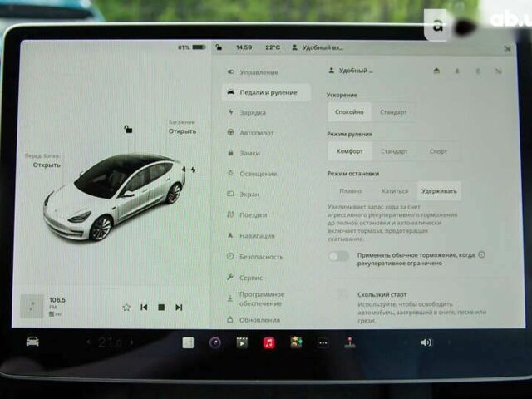Tap the unlock padlock icon above car
This screenshot has height=399, width=532.
point(127,128)
